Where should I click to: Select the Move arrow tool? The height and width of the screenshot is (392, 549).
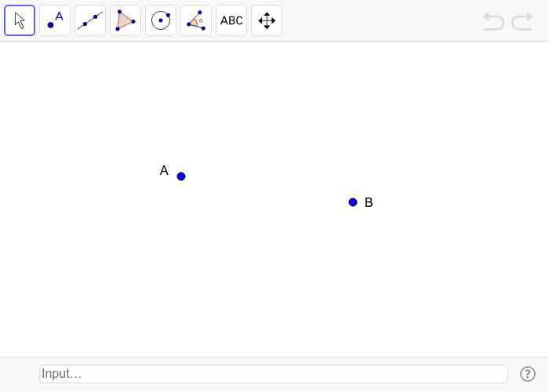(x=20, y=20)
